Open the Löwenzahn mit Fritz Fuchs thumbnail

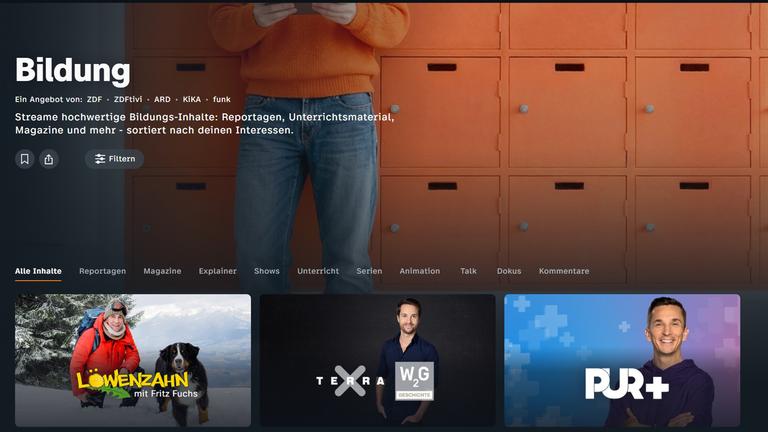click(x=133, y=360)
